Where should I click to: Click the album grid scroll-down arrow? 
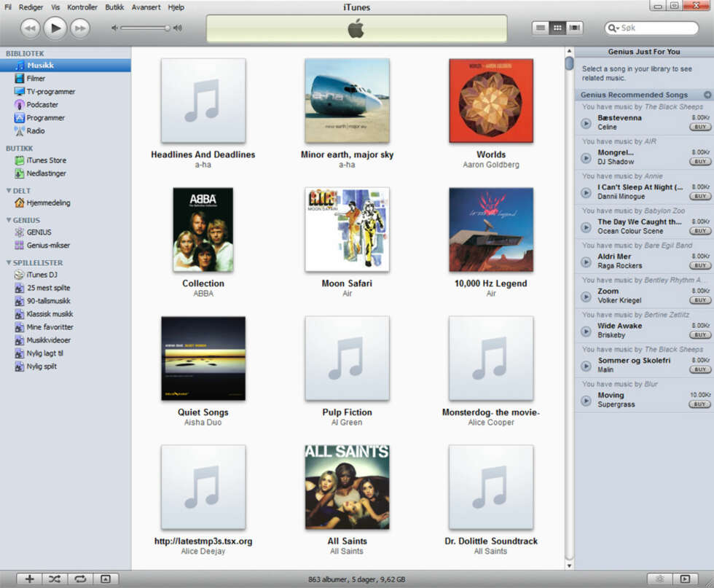pos(569,565)
